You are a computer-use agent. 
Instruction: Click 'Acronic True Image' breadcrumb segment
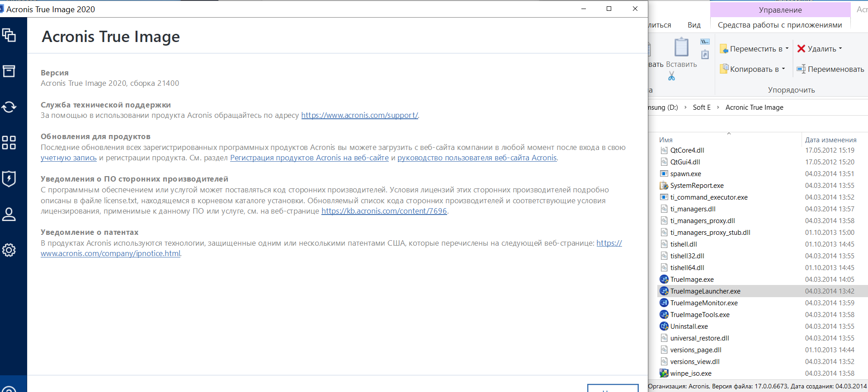tap(754, 107)
